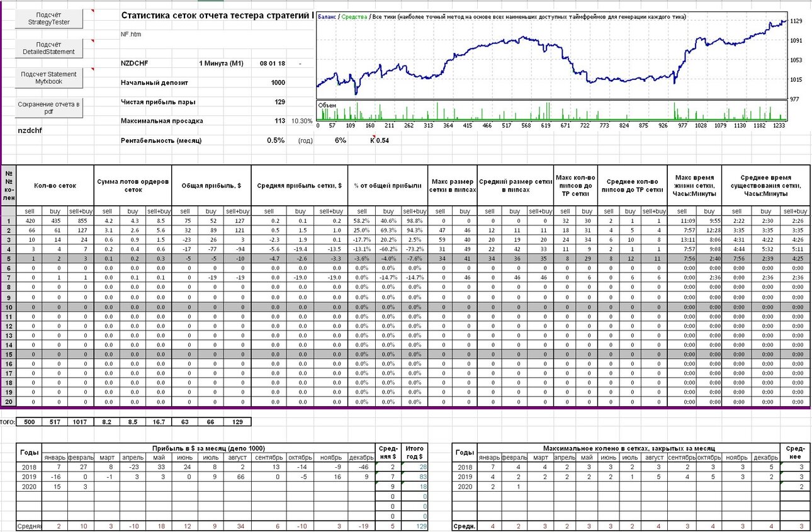Viewport: 812px width, 532px height.
Task: Select the Начальный депозит label
Action: [x=154, y=82]
